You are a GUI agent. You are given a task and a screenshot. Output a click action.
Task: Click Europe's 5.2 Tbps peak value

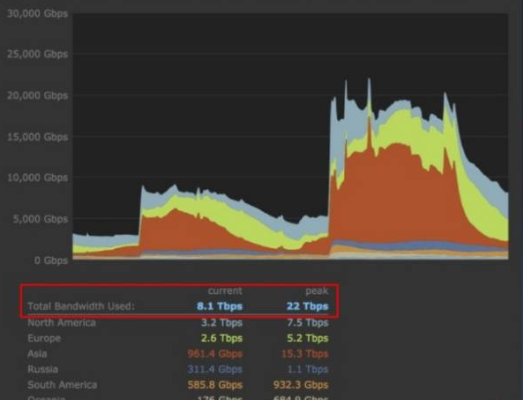coord(308,338)
